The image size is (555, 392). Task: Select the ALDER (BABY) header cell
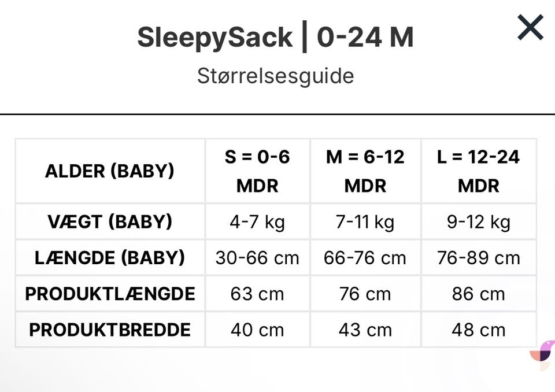pos(110,171)
